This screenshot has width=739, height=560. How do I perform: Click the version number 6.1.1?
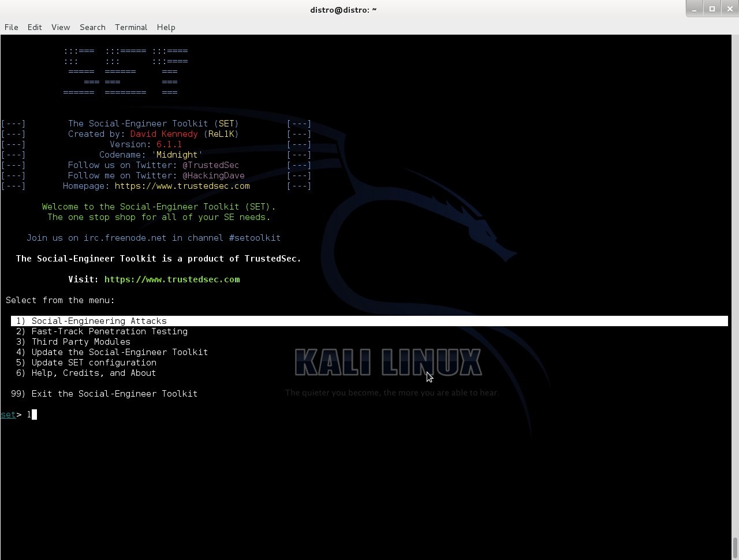pyautogui.click(x=169, y=144)
